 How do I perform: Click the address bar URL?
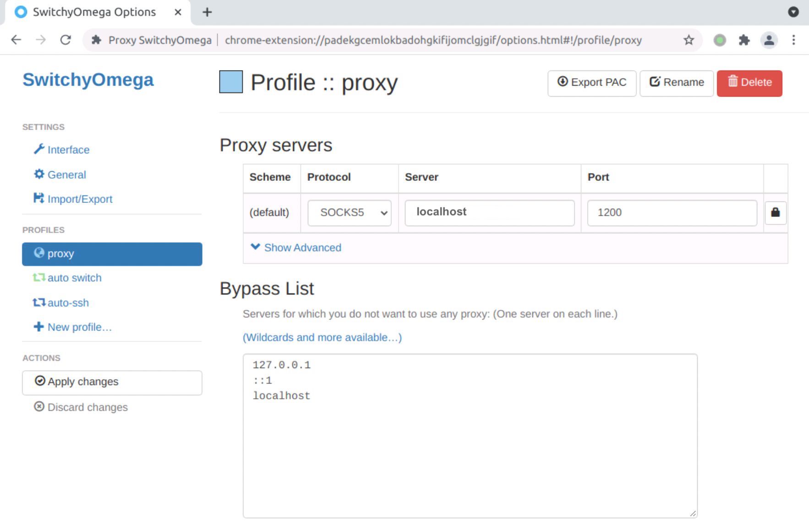[x=433, y=40]
